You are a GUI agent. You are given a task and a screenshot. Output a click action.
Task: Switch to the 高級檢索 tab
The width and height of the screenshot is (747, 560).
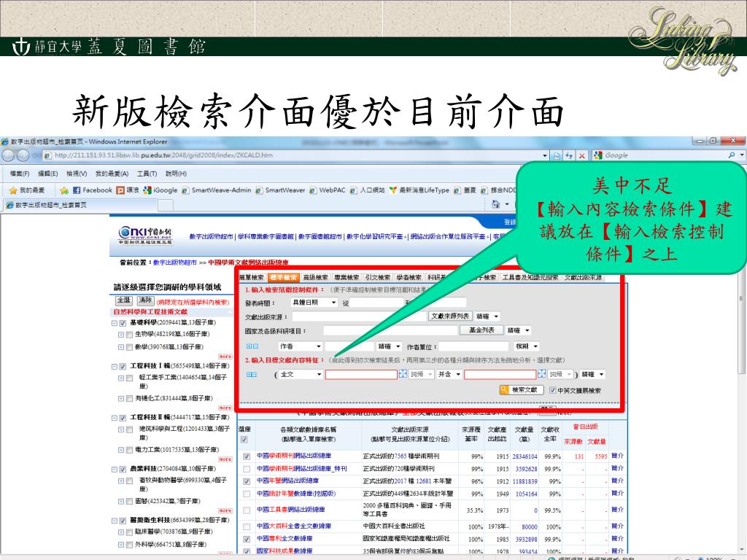click(x=315, y=277)
